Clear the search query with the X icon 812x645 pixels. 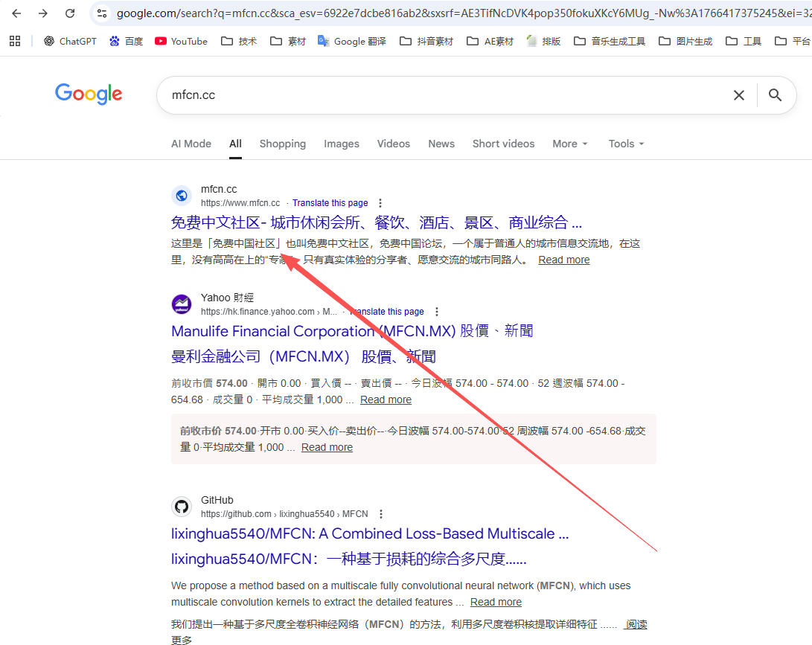[738, 94]
